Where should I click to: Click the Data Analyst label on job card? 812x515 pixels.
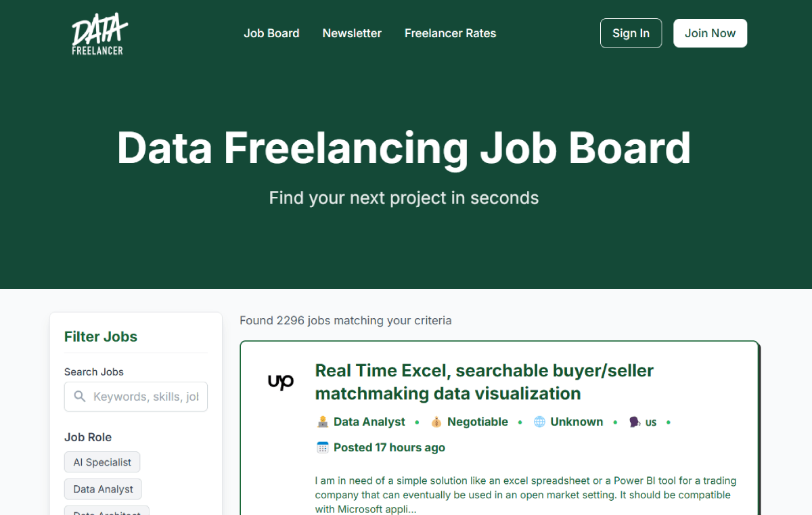pyautogui.click(x=369, y=422)
